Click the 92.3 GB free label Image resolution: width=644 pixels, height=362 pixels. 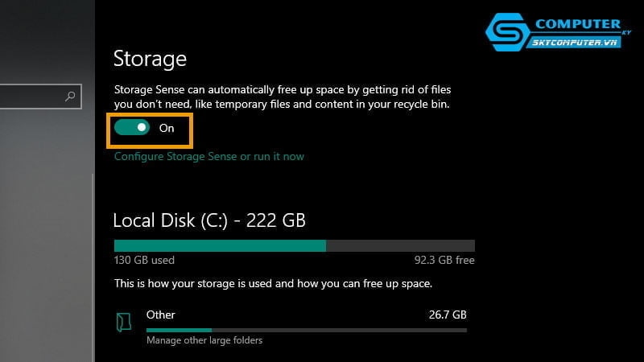(x=444, y=261)
